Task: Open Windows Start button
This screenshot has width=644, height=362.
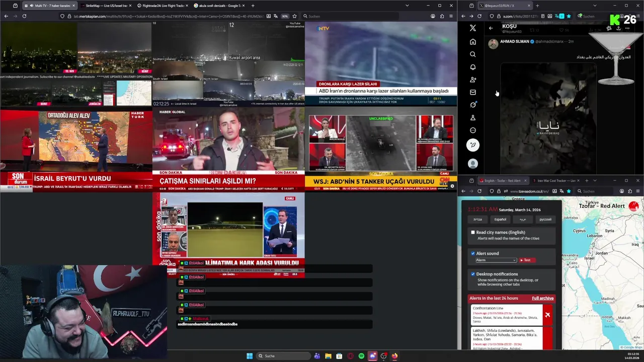Action: [x=250, y=356]
